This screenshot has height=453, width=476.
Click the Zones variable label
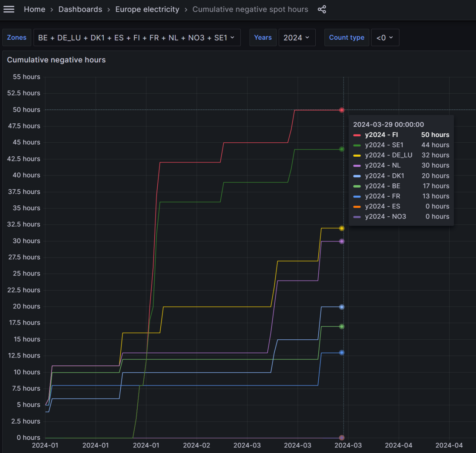click(17, 38)
